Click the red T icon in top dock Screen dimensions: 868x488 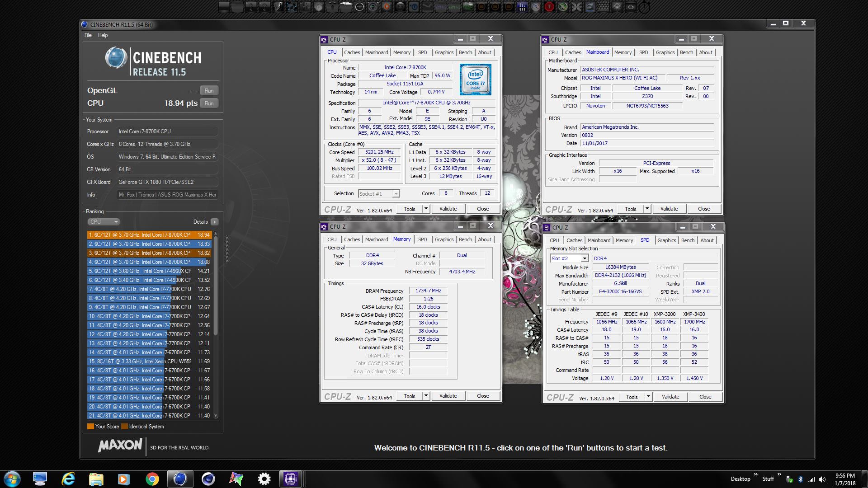(549, 7)
